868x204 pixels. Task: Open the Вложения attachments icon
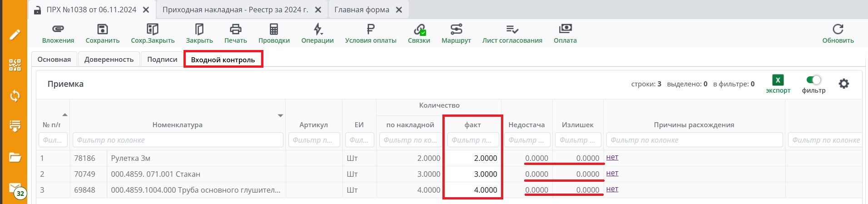[58, 30]
